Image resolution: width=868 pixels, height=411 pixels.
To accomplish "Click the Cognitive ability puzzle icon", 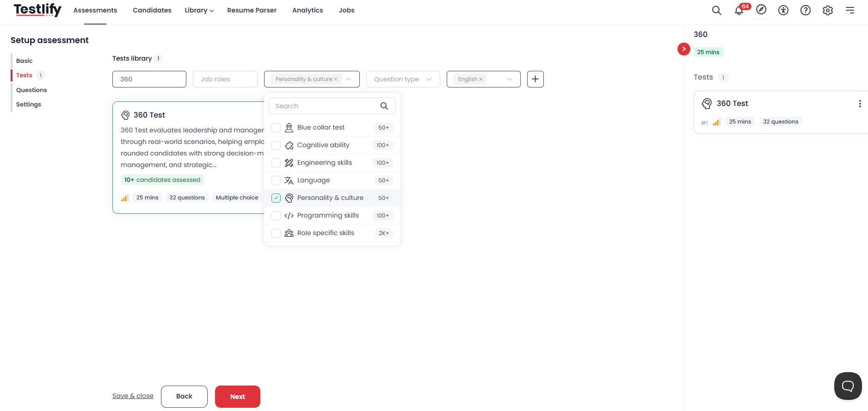I will [289, 145].
